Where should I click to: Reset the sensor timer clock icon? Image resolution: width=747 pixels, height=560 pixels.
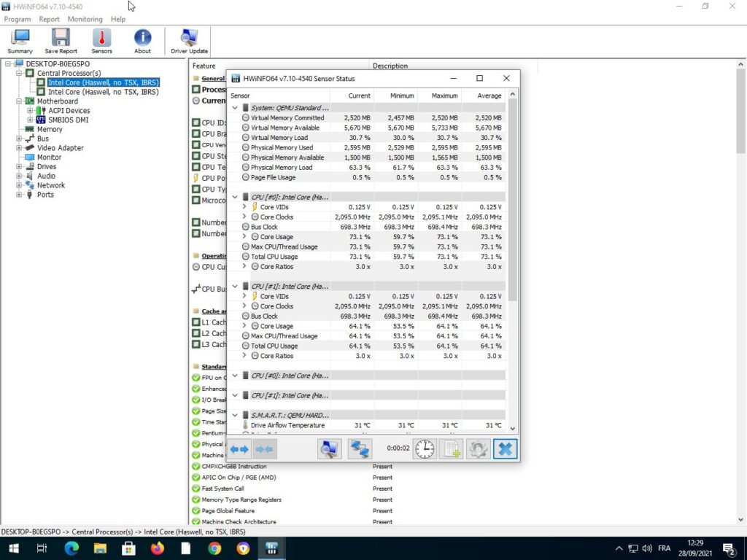425,449
